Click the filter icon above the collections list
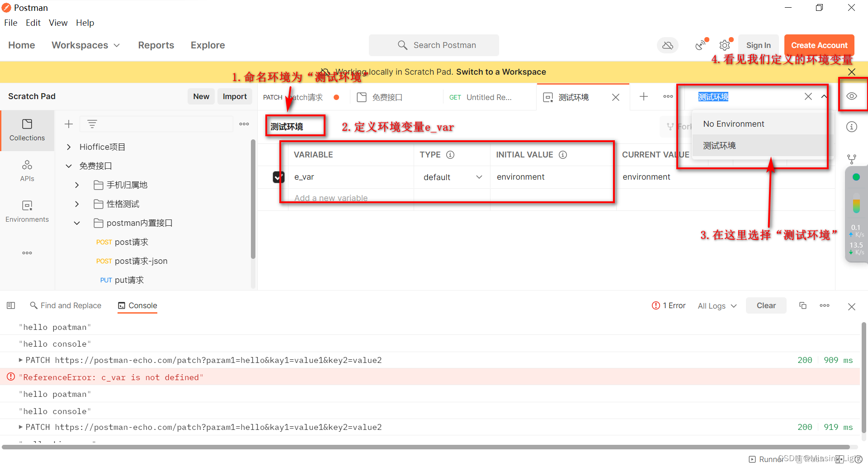Image resolution: width=868 pixels, height=467 pixels. [92, 124]
